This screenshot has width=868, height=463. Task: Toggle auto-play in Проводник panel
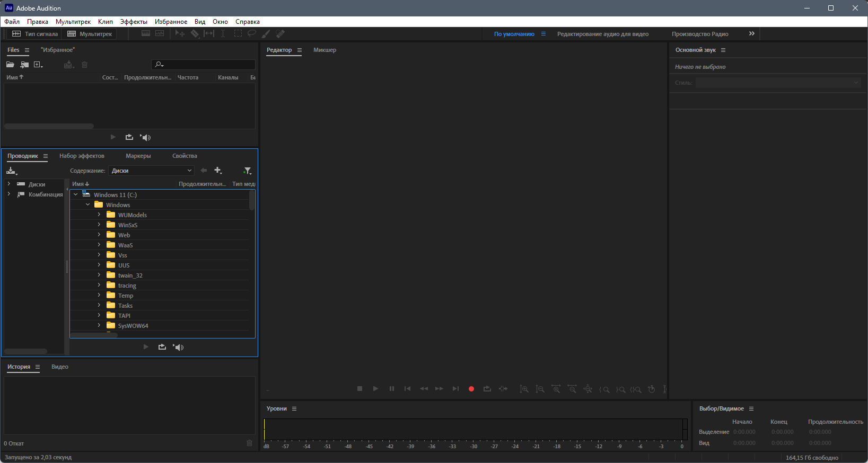[x=179, y=347]
